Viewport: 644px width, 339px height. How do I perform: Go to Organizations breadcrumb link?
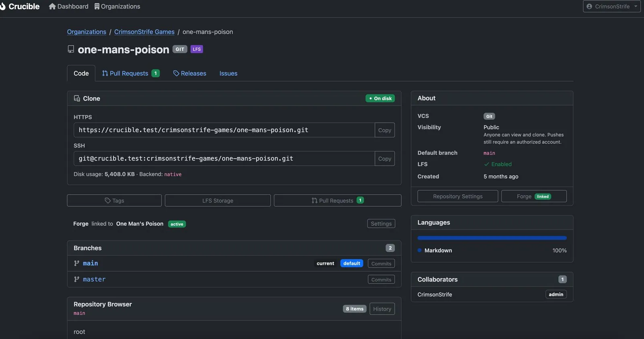(87, 32)
